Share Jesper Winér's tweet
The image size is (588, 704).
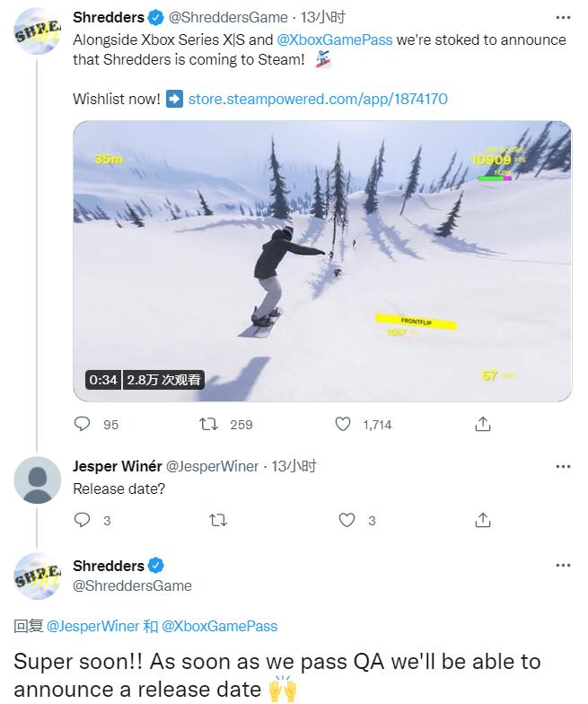coord(483,520)
